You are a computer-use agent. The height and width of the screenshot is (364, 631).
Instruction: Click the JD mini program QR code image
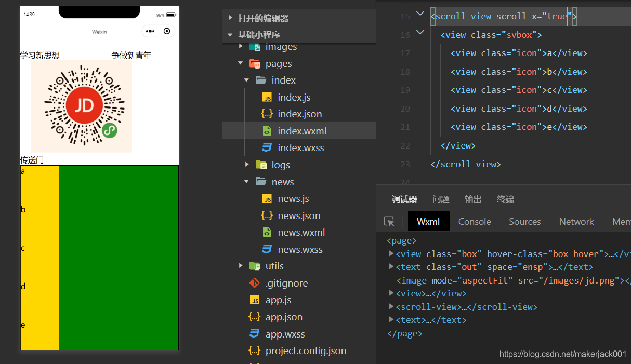(82, 106)
